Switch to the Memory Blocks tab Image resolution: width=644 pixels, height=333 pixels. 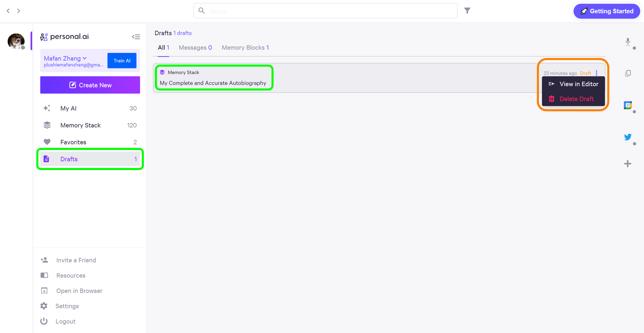[x=245, y=48]
